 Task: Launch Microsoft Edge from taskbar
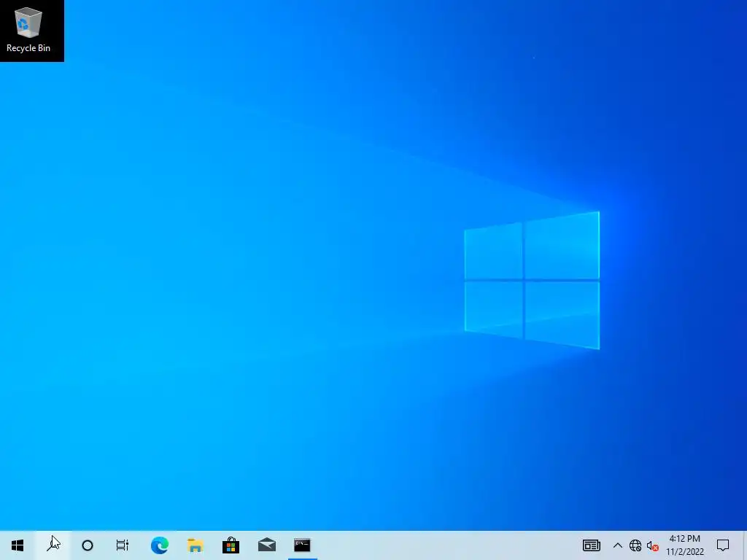pyautogui.click(x=160, y=545)
